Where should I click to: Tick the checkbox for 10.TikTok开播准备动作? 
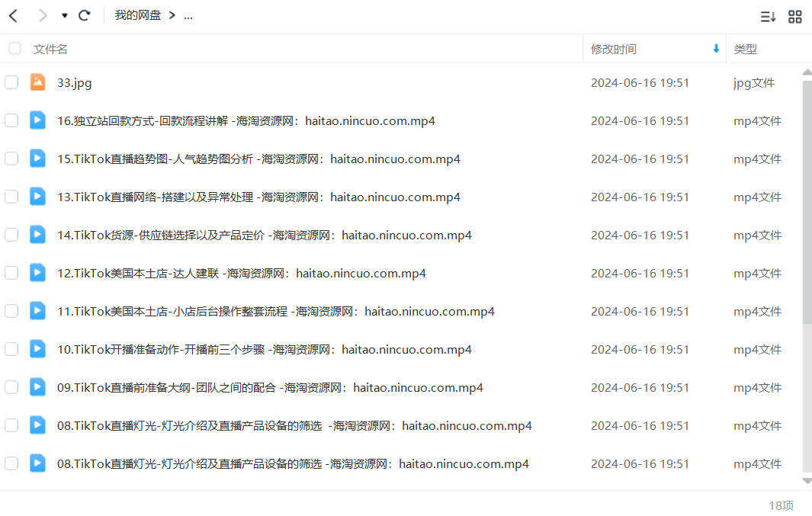point(11,349)
